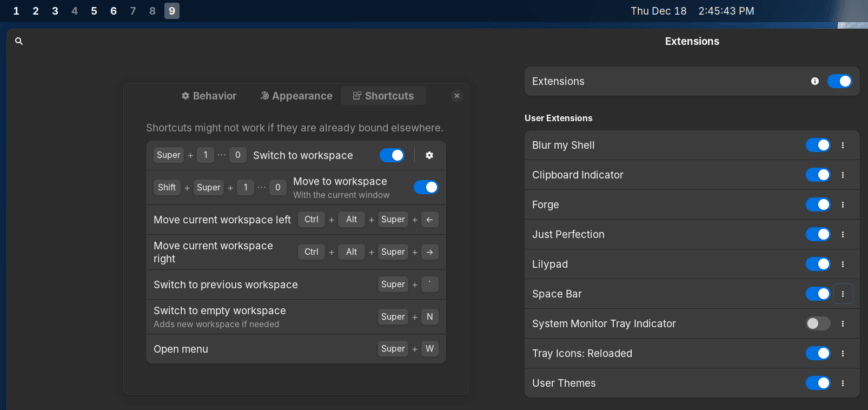
Task: Switch to the Behavior tab
Action: [209, 96]
